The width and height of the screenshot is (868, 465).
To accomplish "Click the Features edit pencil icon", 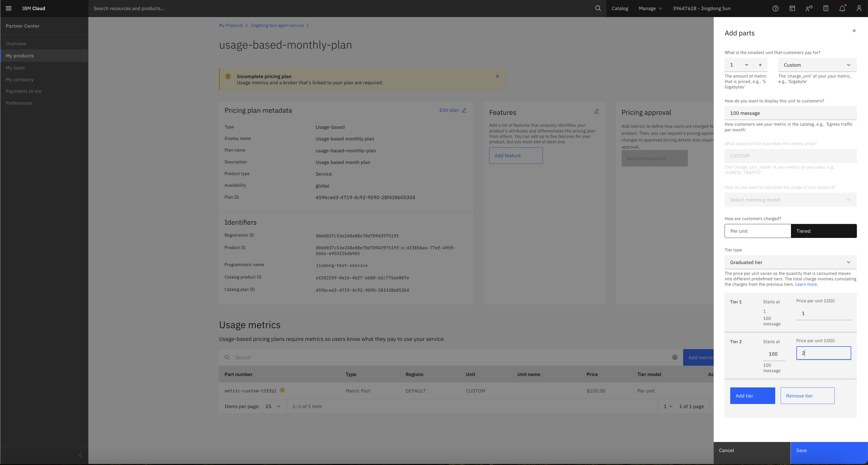I will [596, 111].
